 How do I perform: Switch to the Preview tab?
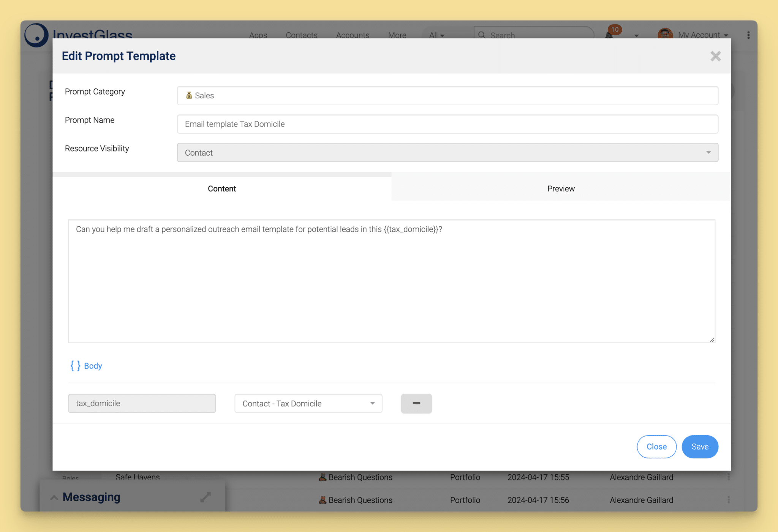[x=560, y=189]
